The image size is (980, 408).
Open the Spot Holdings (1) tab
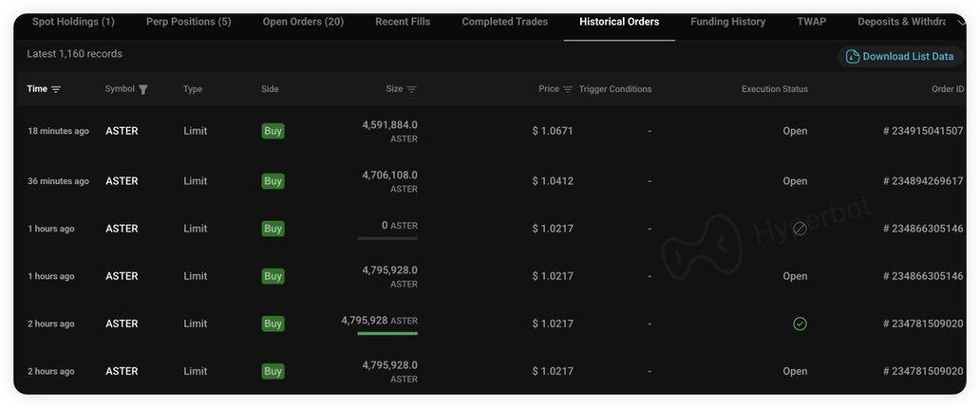coord(73,22)
